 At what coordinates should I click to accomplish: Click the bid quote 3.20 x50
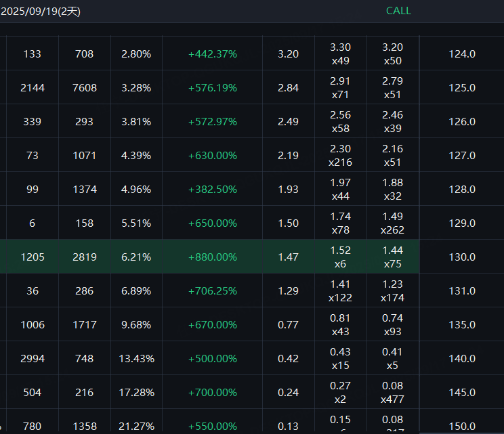coord(392,54)
